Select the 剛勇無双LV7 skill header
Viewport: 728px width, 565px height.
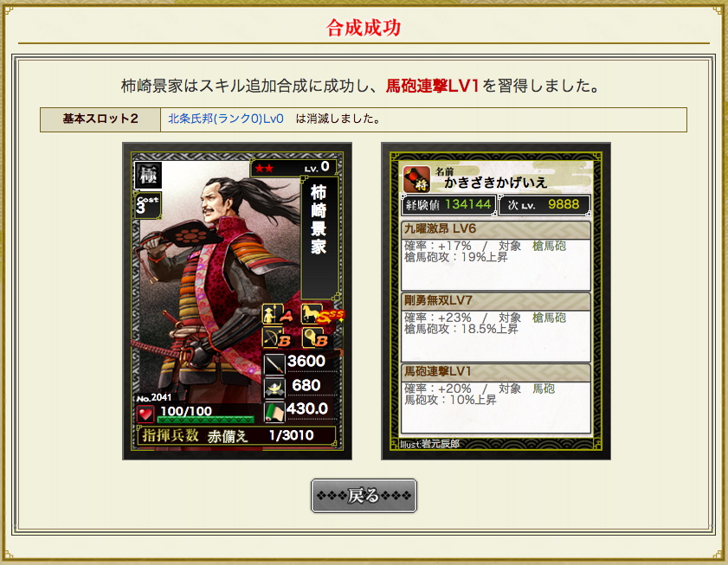[495, 301]
